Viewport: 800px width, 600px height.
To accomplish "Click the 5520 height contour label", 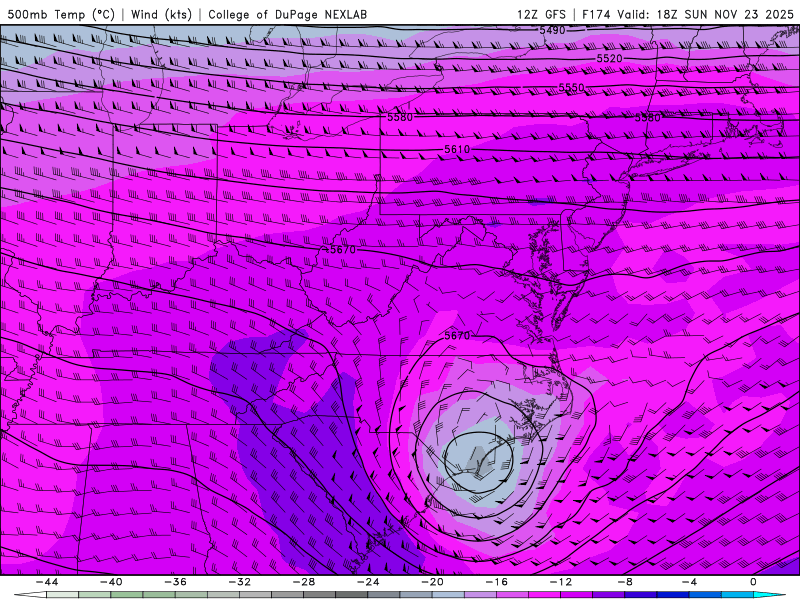I will [610, 59].
